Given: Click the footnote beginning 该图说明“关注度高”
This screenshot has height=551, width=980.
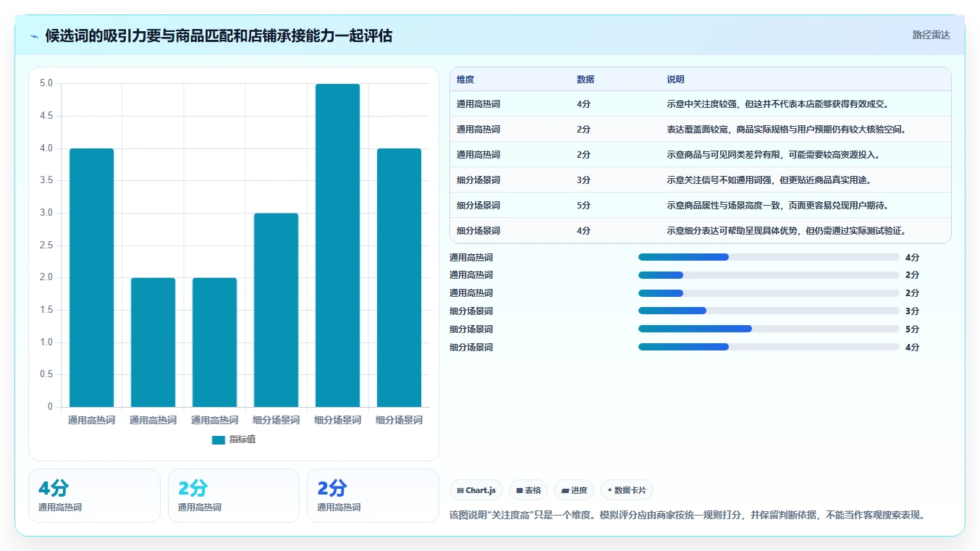Looking at the screenshot, I should click(x=688, y=516).
